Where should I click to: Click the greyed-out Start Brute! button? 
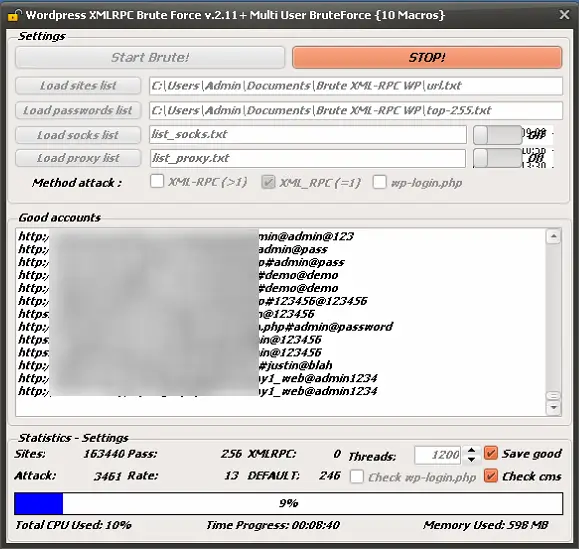[150, 57]
